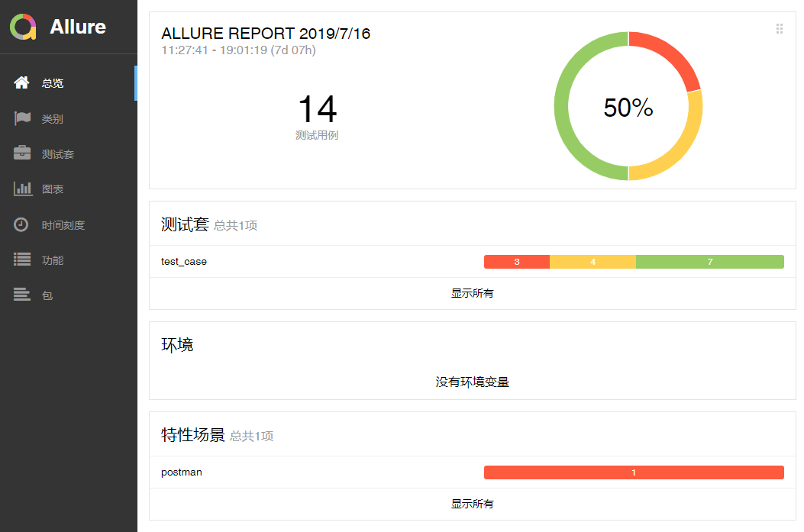
Task: Open the 总览 overview menu item
Action: (68, 83)
